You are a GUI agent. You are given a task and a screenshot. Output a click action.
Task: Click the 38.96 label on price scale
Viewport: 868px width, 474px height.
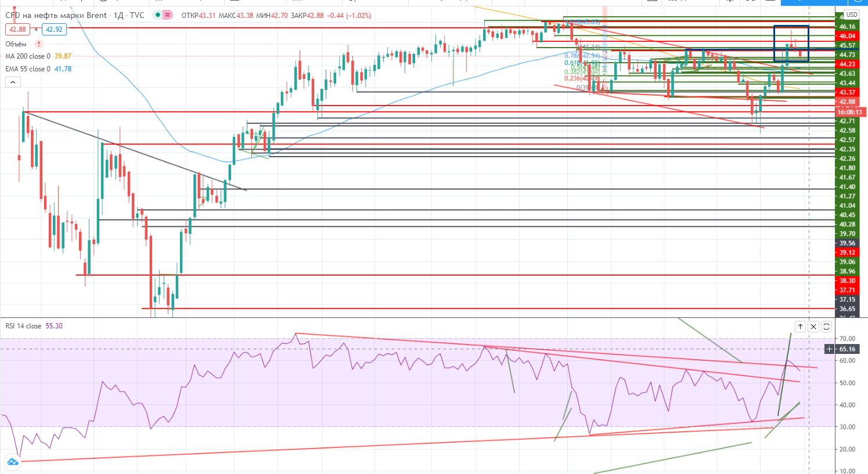(x=847, y=271)
